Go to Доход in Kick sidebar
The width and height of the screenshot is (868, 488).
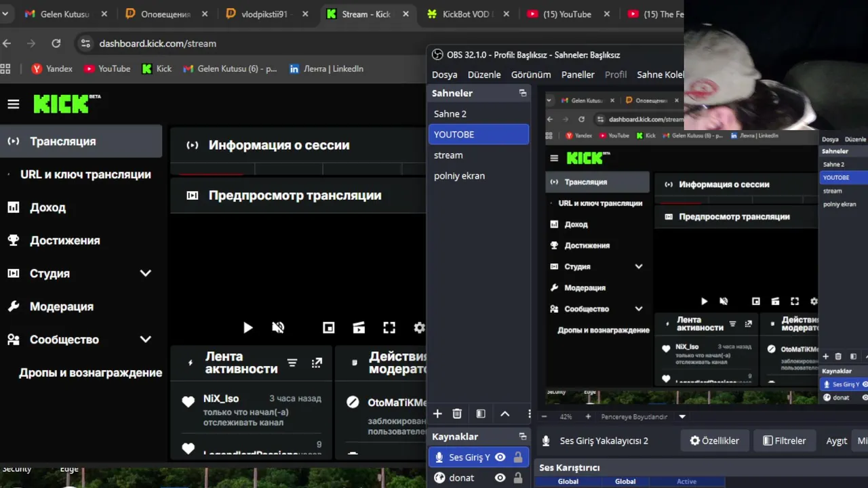47,207
